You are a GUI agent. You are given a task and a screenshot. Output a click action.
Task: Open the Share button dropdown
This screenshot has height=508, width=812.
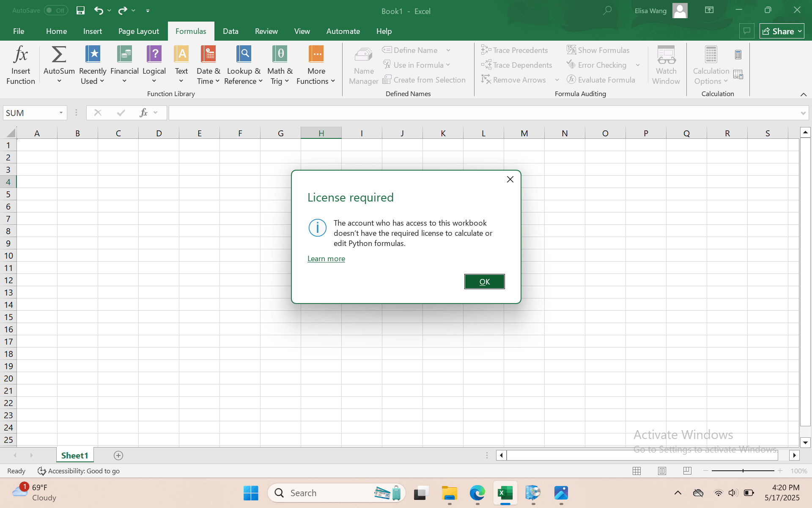[800, 31]
